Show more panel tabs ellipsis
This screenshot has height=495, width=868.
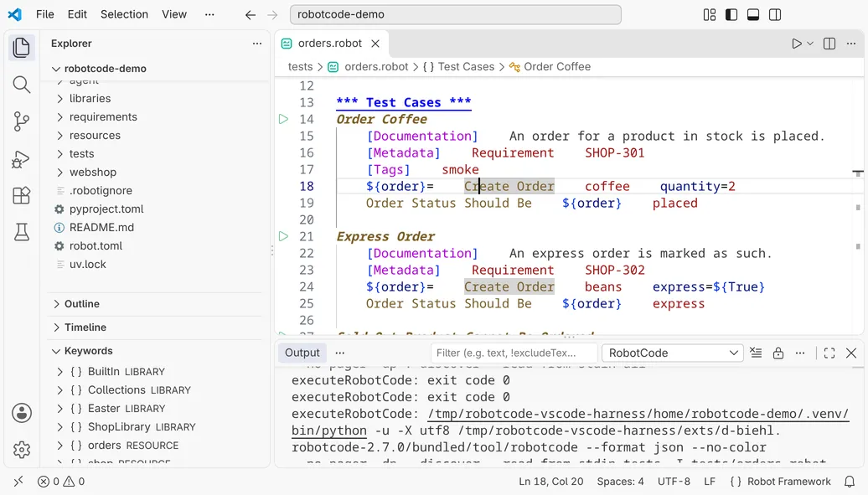[340, 353]
